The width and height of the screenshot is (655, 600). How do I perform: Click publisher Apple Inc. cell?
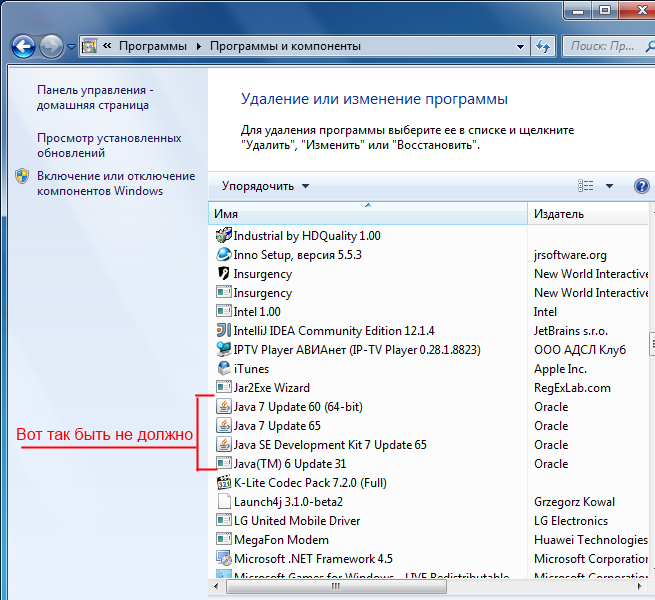coord(560,369)
